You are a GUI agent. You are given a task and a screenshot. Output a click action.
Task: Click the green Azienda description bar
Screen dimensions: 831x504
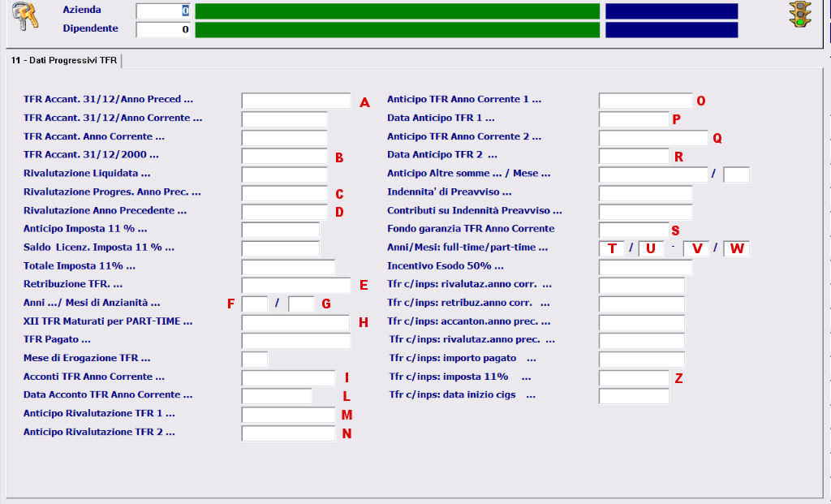click(397, 11)
